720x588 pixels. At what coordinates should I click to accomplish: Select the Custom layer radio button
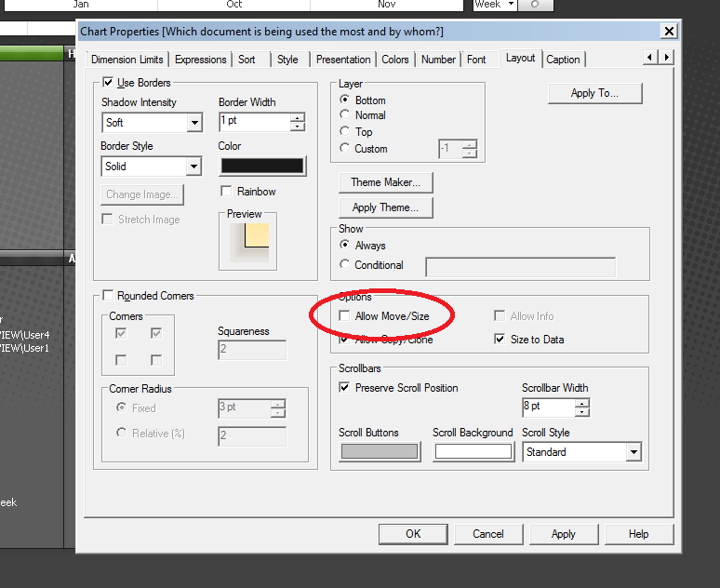coord(344,148)
